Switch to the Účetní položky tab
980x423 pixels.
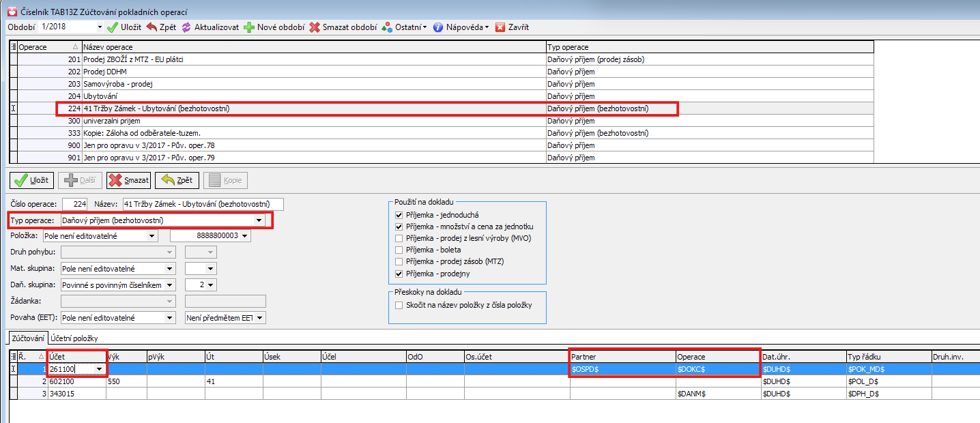point(75,338)
